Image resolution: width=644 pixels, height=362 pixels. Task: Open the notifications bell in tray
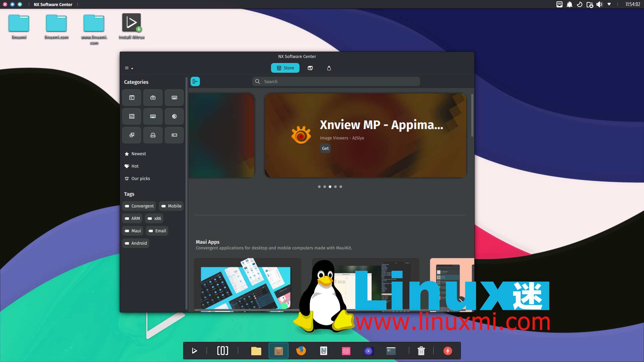(570, 4)
